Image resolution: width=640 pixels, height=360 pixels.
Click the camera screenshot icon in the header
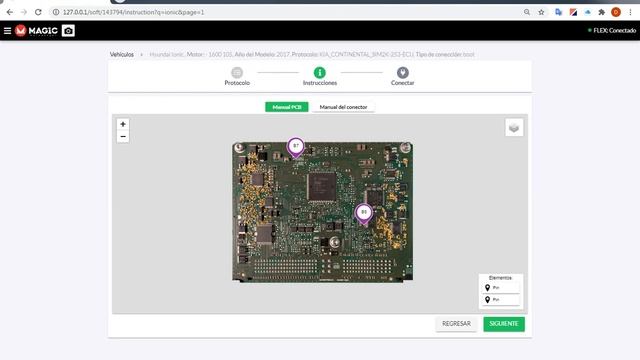pyautogui.click(x=68, y=31)
